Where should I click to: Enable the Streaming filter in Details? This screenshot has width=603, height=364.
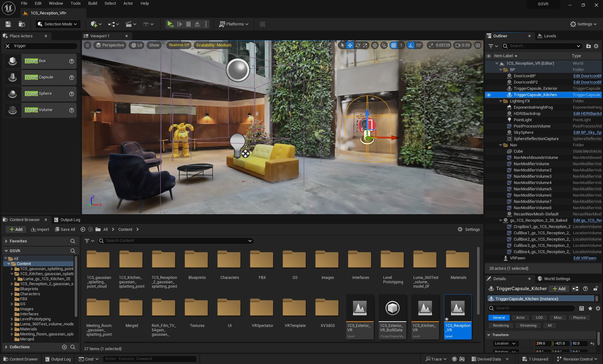coord(528,326)
